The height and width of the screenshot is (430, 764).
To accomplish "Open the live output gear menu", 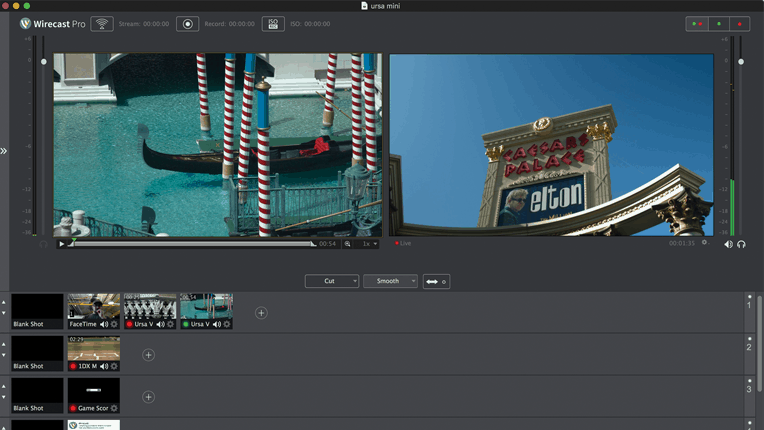I will point(705,243).
